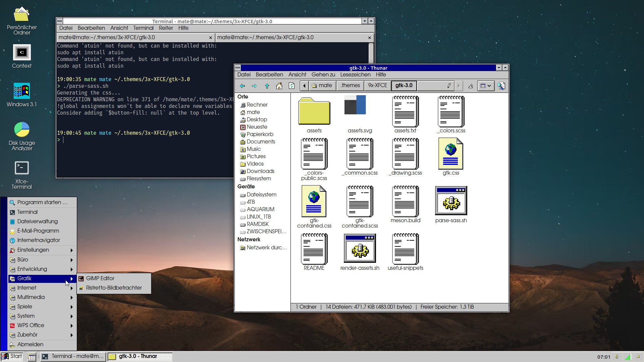Open the assets folder icon
Image resolution: width=644 pixels, height=362 pixels.
314,111
